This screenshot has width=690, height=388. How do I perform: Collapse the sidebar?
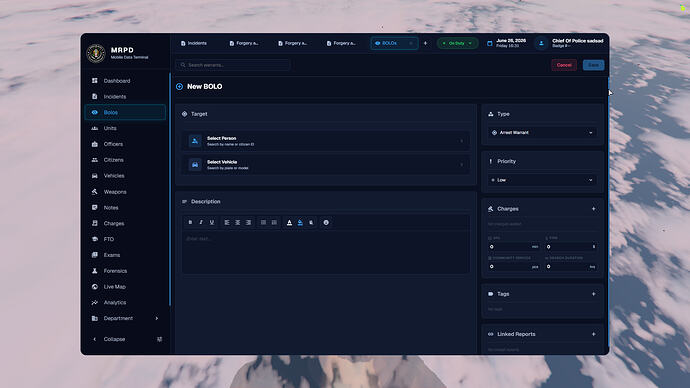click(x=110, y=339)
